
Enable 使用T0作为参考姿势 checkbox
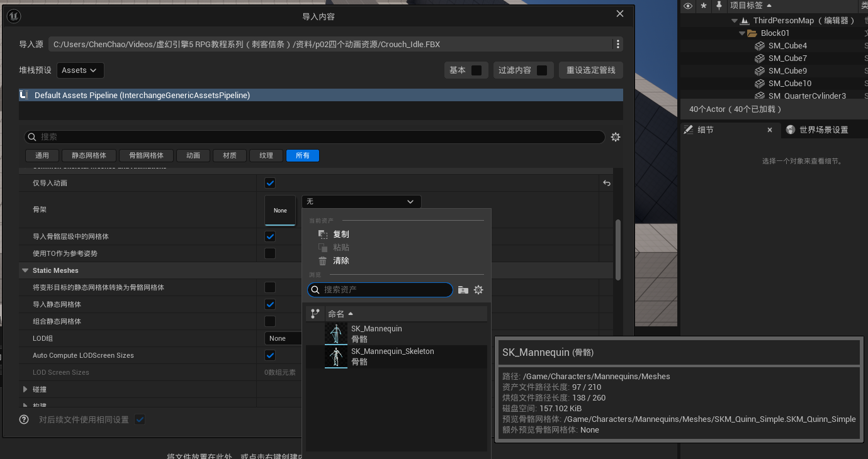tap(270, 253)
